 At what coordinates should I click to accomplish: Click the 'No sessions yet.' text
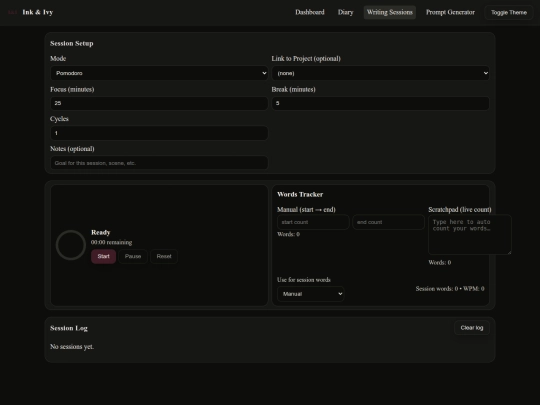(72, 346)
